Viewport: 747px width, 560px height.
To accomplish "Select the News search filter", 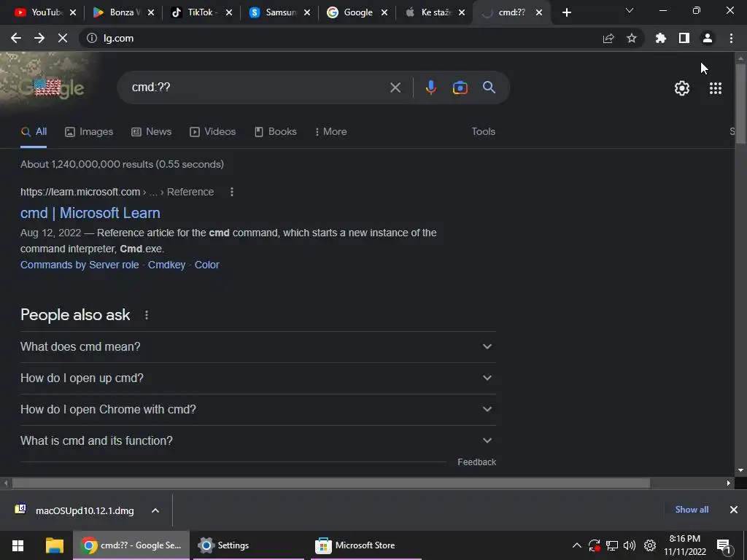I will (x=152, y=132).
